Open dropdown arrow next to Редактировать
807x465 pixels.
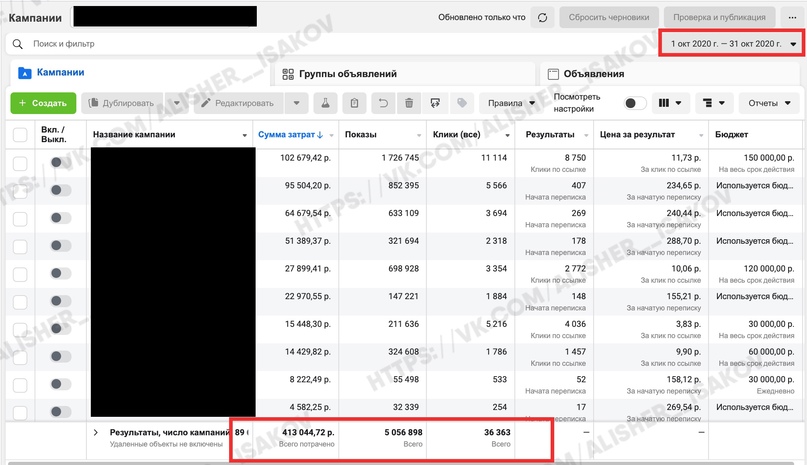tap(296, 103)
